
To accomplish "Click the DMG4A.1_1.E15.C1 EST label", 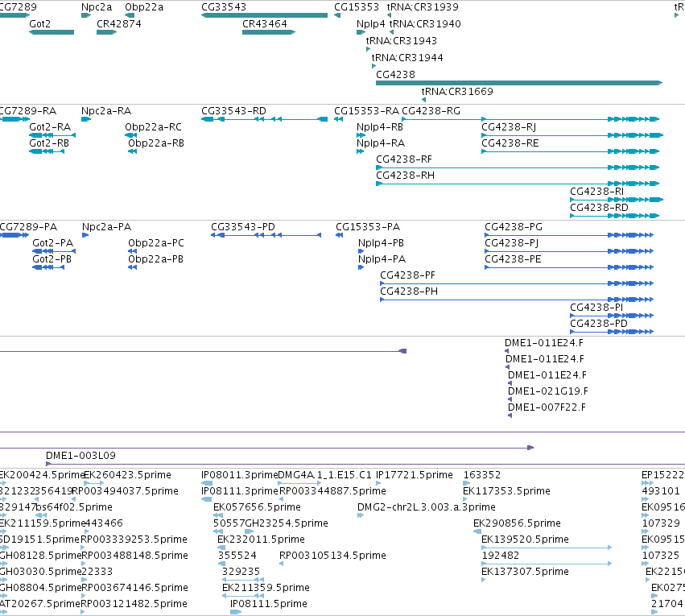I will coord(324,475).
